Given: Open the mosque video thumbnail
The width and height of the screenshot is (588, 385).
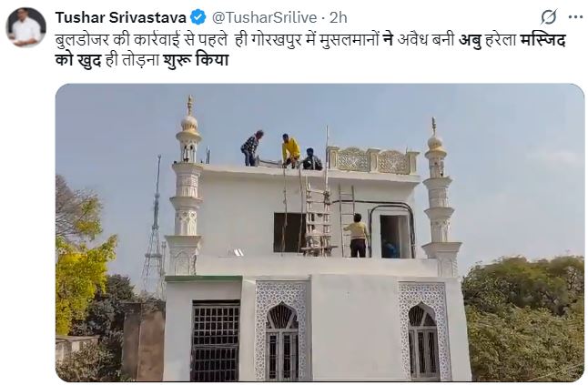Looking at the screenshot, I should [319, 232].
